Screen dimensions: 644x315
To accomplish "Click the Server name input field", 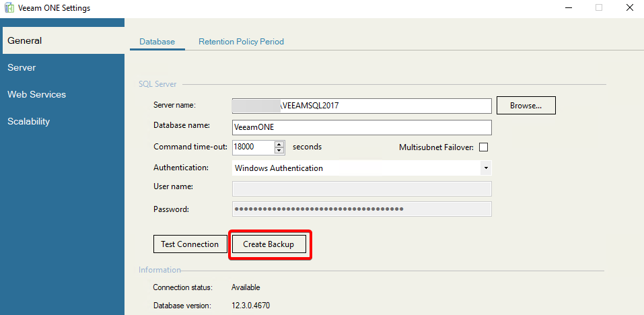I will coord(361,106).
